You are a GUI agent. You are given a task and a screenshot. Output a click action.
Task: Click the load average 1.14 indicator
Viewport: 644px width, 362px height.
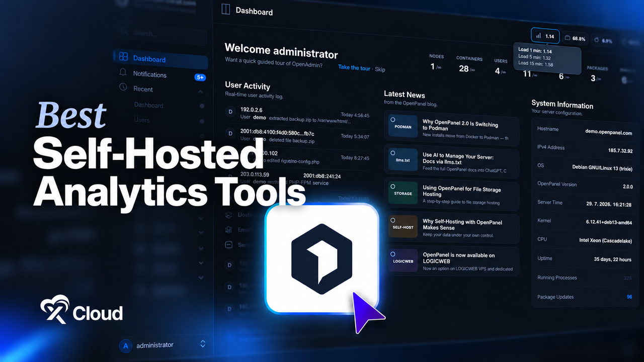pos(545,36)
